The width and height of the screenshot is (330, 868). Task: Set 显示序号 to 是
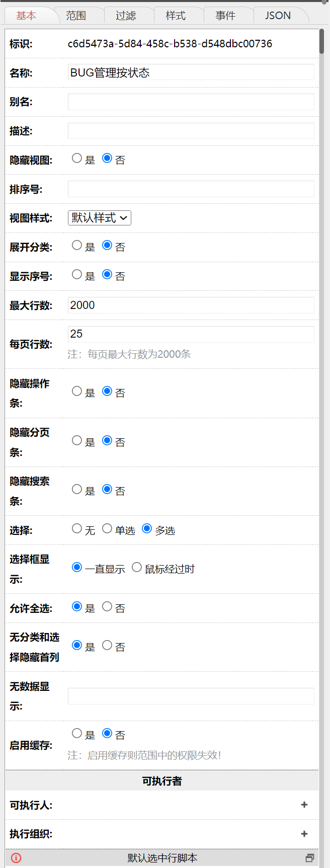click(77, 274)
